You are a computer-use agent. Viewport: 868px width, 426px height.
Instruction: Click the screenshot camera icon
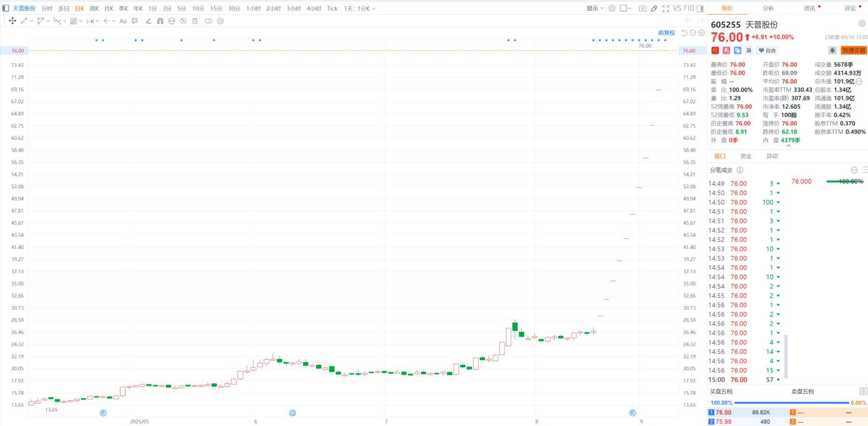643,8
